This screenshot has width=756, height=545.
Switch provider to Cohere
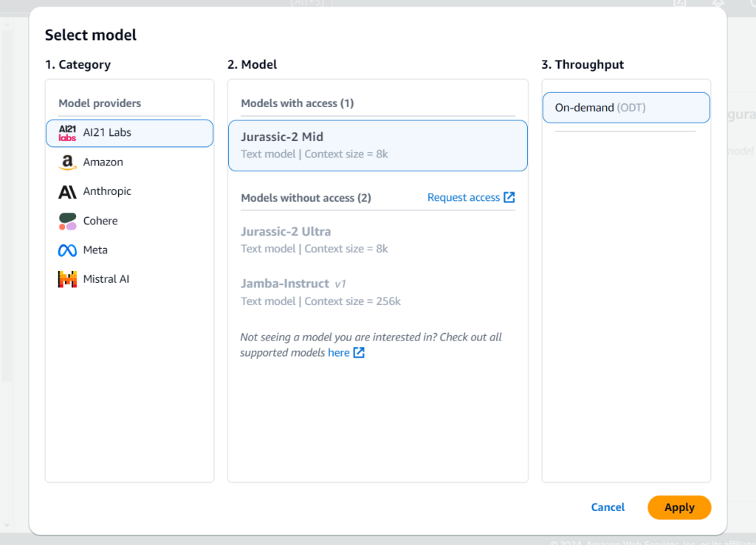[x=100, y=220]
